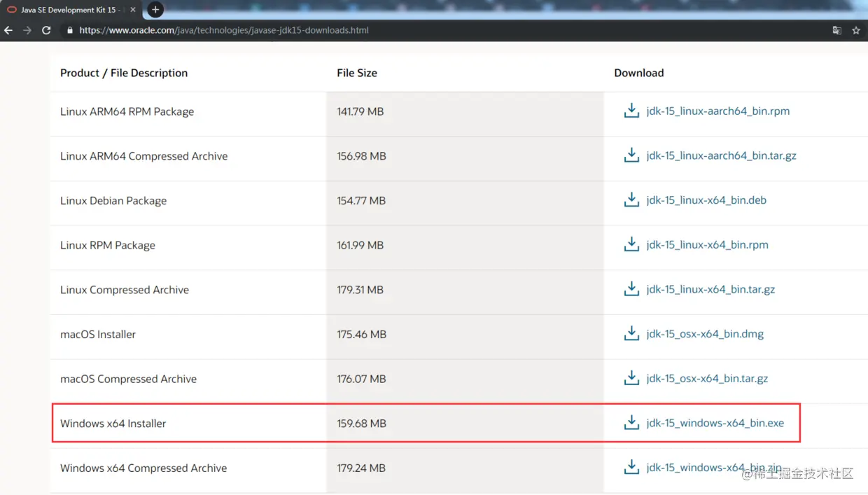Open the jdk-15_linux-aarch64_bin.tar.gz link
The image size is (868, 495).
(x=722, y=155)
